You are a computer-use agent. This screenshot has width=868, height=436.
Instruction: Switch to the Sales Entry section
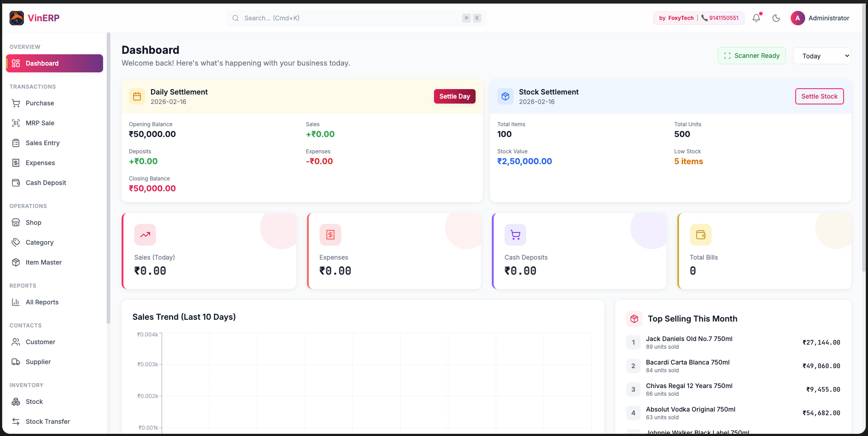point(16,143)
